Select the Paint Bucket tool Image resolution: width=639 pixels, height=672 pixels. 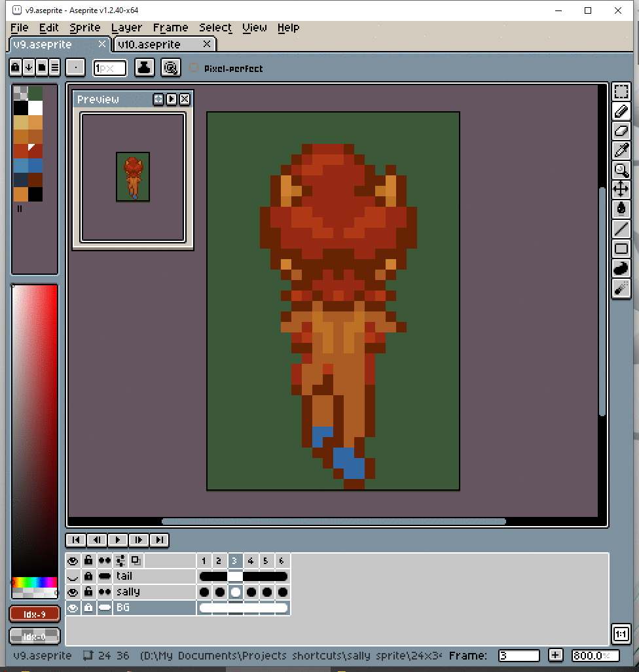click(x=621, y=209)
